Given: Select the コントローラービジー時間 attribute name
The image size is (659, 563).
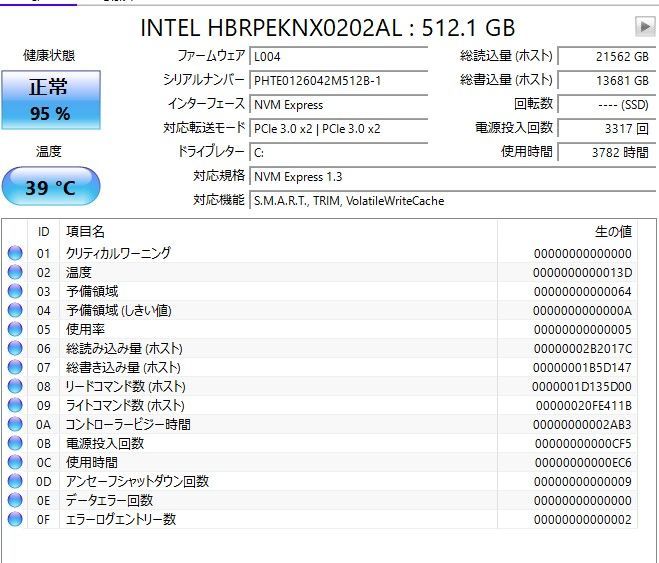Looking at the screenshot, I should tap(128, 424).
